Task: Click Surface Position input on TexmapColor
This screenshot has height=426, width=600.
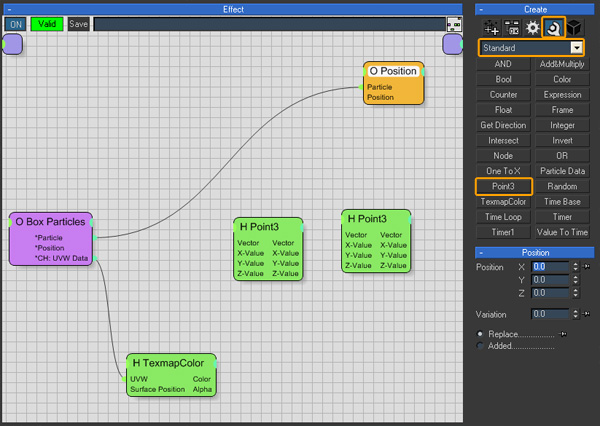Action: [157, 389]
